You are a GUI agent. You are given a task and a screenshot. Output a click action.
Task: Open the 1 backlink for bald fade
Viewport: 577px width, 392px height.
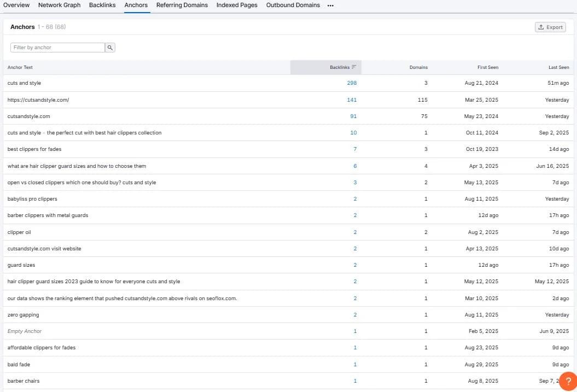point(355,365)
